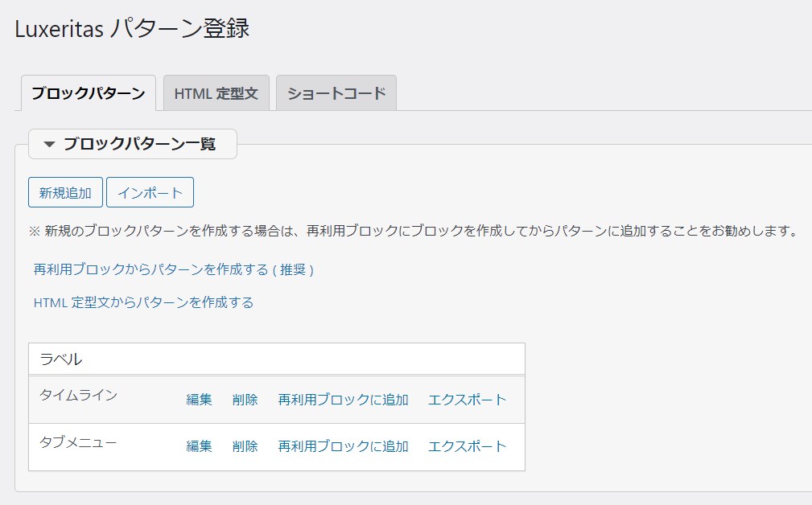
Task: Delete the タイムライン pattern
Action: [244, 400]
